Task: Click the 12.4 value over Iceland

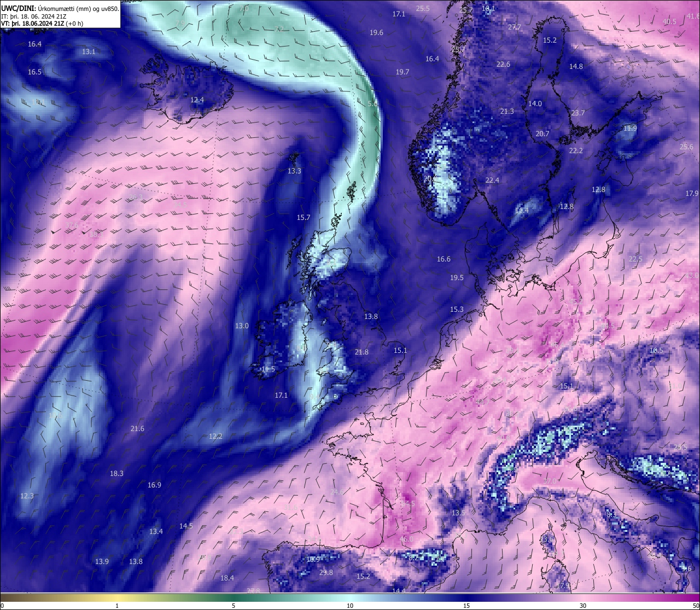Action: coord(197,100)
